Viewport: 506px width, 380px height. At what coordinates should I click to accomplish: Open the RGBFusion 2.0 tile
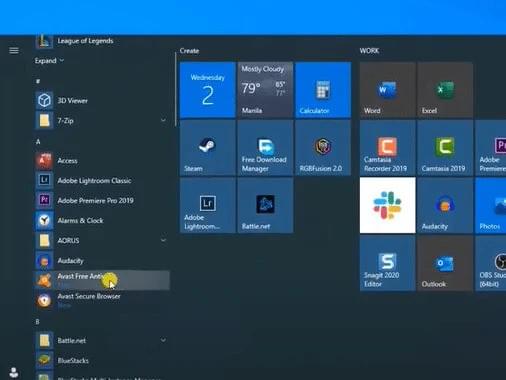pyautogui.click(x=323, y=148)
